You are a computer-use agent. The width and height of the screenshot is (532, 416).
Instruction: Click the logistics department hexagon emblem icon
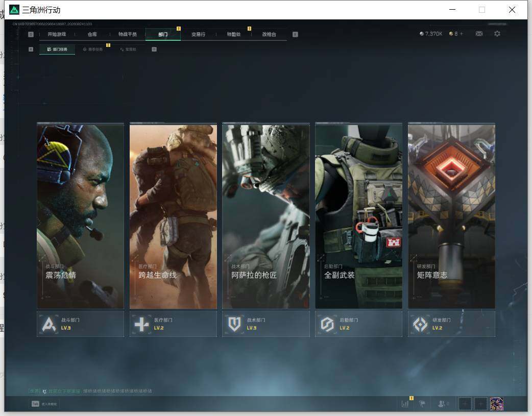click(327, 324)
